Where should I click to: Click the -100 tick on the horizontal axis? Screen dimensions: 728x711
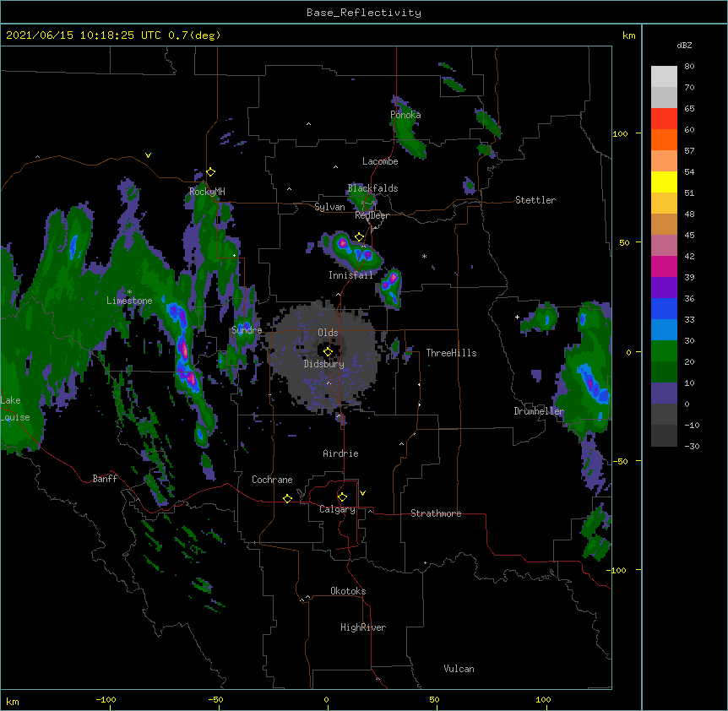coord(106,699)
